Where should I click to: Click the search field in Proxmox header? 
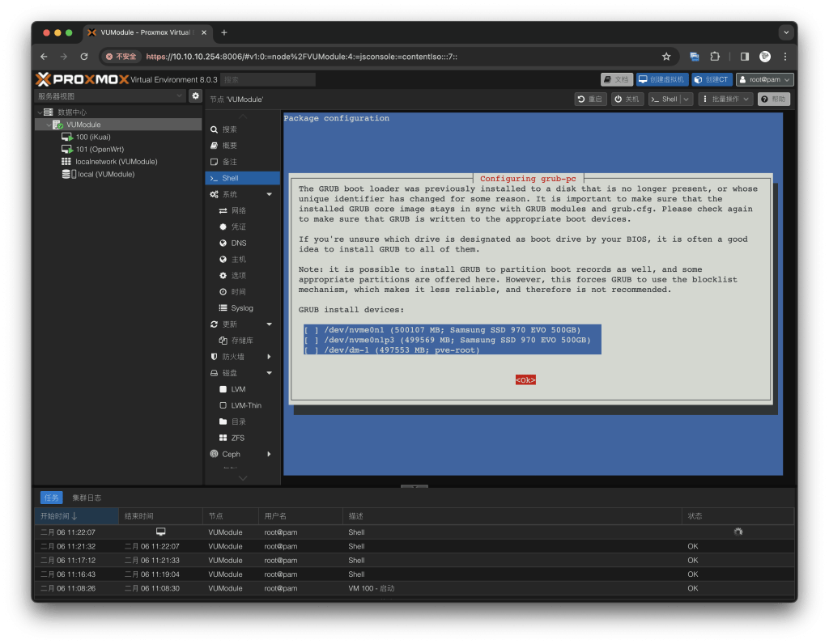pyautogui.click(x=268, y=79)
